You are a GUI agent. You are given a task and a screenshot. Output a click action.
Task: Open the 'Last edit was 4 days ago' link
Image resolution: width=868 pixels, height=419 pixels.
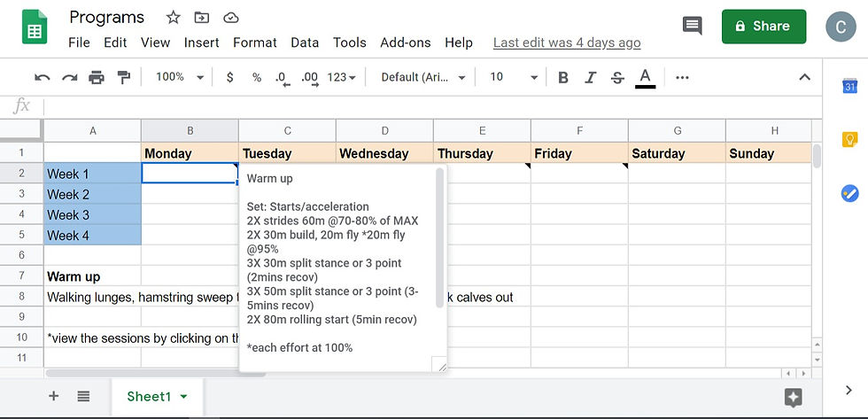click(567, 43)
